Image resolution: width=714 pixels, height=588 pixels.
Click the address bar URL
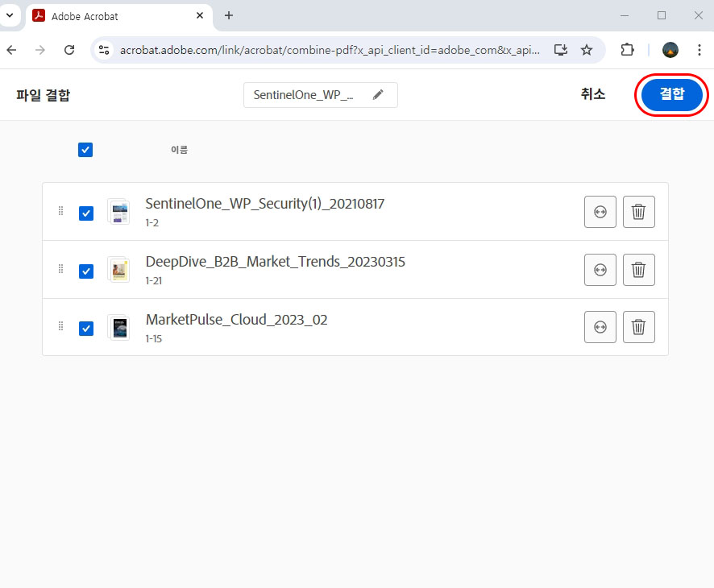(330, 50)
